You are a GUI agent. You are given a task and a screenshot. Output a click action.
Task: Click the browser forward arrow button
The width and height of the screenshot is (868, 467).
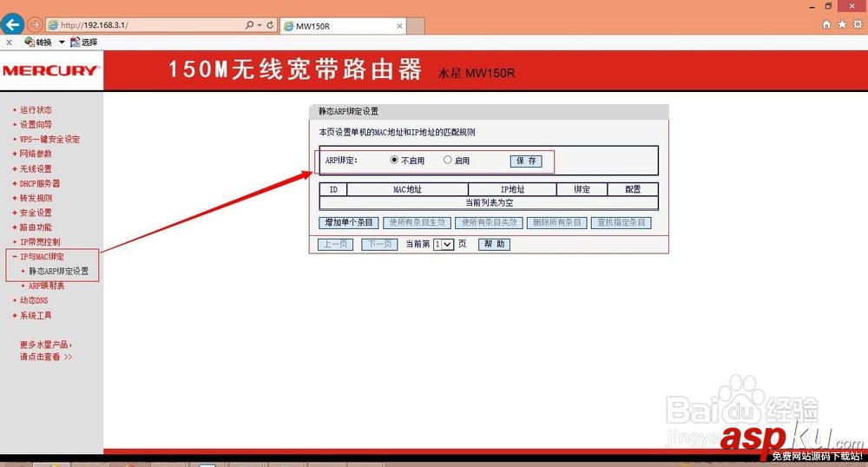35,25
